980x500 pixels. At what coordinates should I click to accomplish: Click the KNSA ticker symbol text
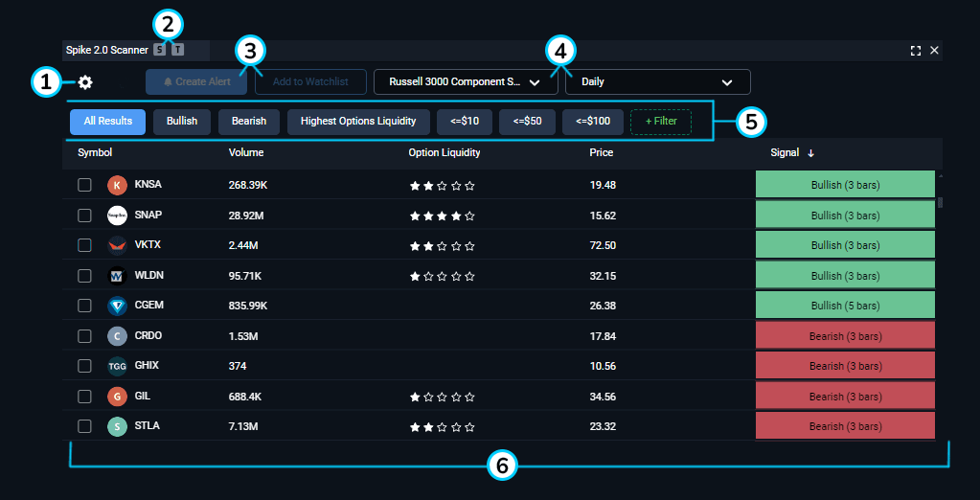click(148, 184)
